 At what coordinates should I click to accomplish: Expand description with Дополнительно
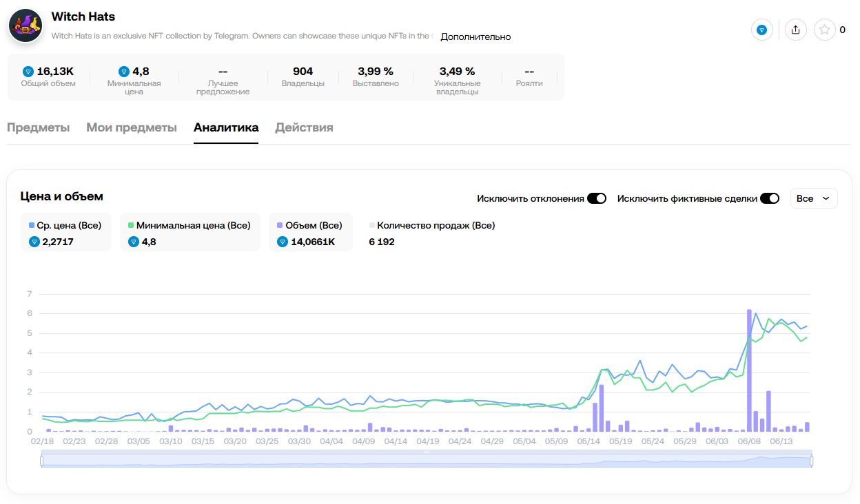(475, 36)
